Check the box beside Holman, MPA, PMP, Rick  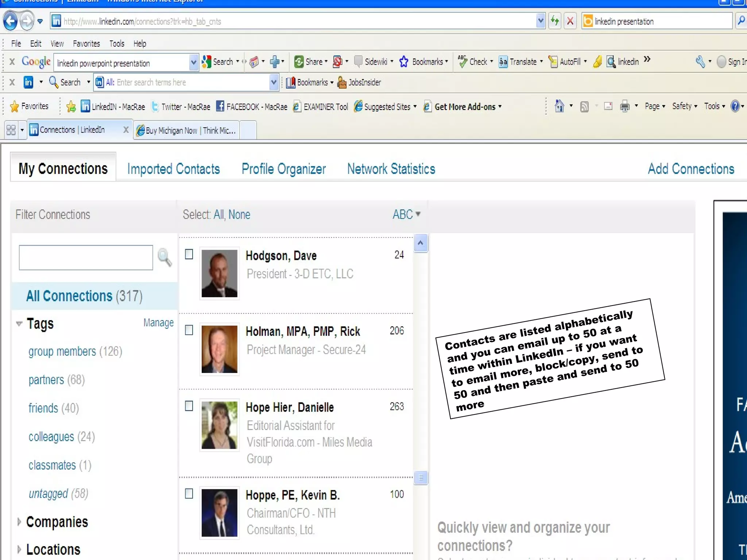coord(189,330)
